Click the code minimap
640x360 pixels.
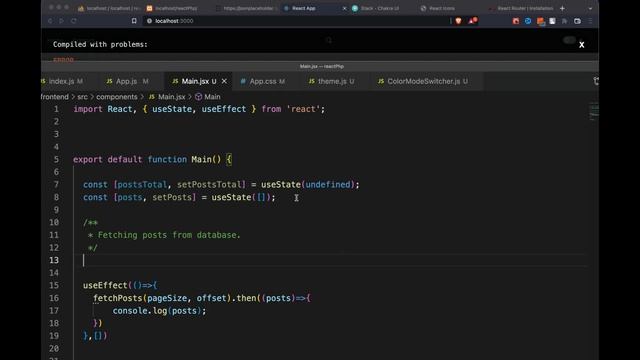point(594,112)
